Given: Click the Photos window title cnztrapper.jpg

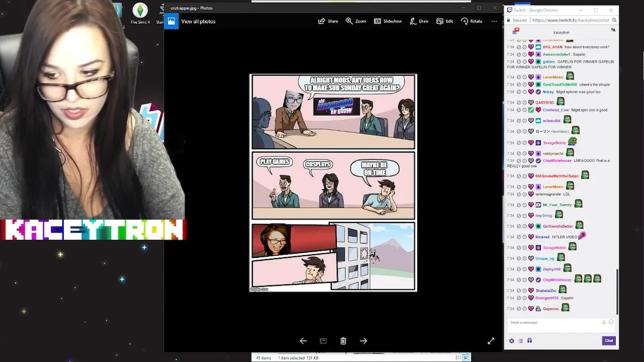Looking at the screenshot, I should click(x=191, y=8).
